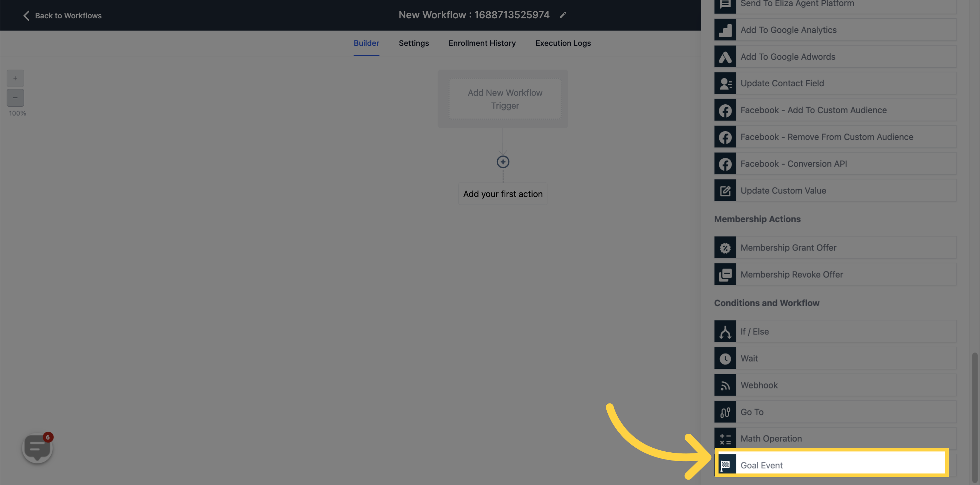Click the Add New Workflow Trigger block
The width and height of the screenshot is (980, 485).
504,99
